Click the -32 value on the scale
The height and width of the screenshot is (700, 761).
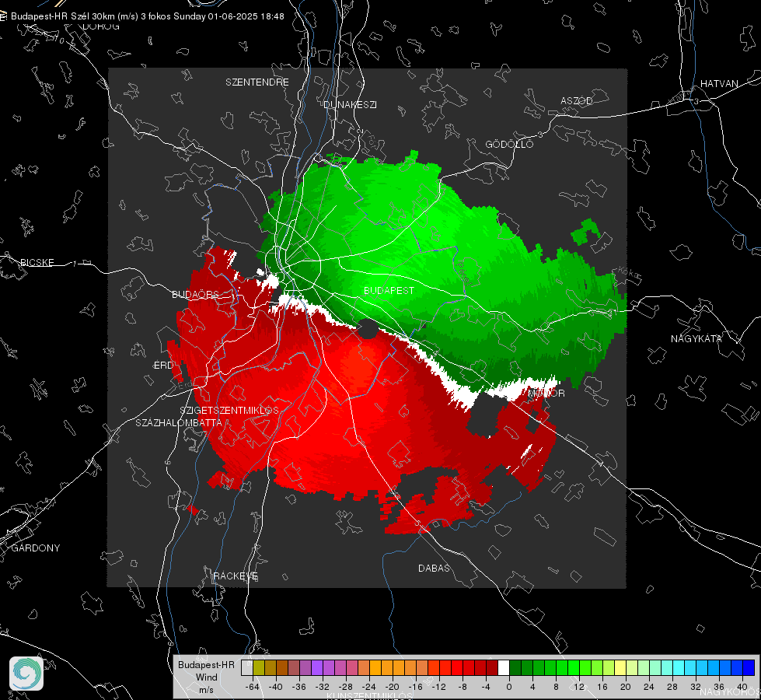[323, 688]
